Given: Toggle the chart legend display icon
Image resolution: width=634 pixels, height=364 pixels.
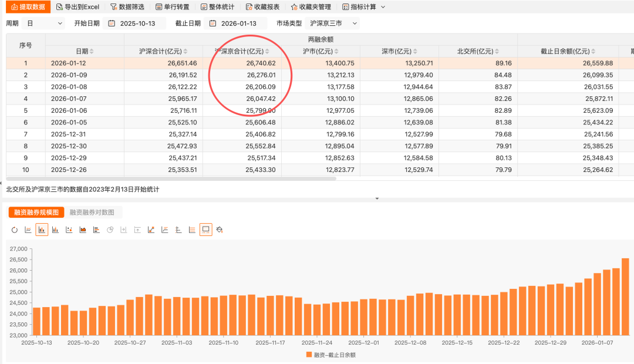Looking at the screenshot, I should [x=205, y=230].
